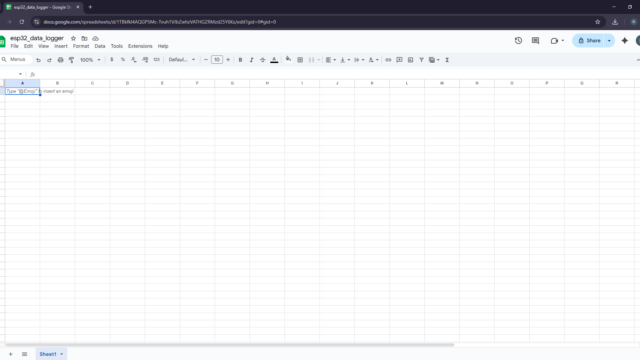
Task: Click the Share button
Action: (x=589, y=40)
